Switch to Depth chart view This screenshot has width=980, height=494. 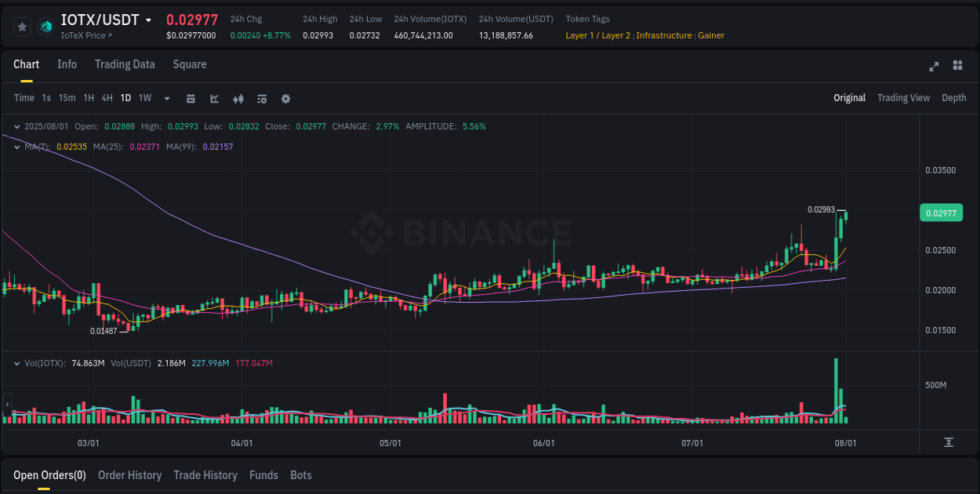[954, 98]
